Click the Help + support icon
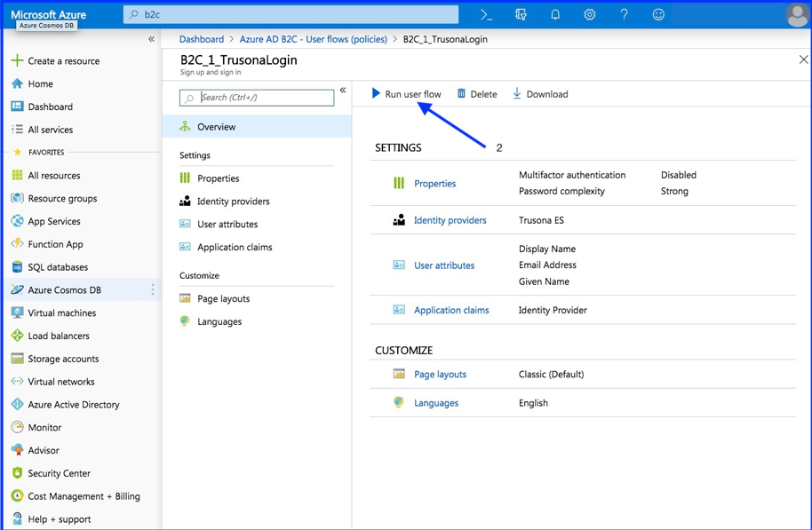Screen dimensions: 812x530 pos(17,518)
